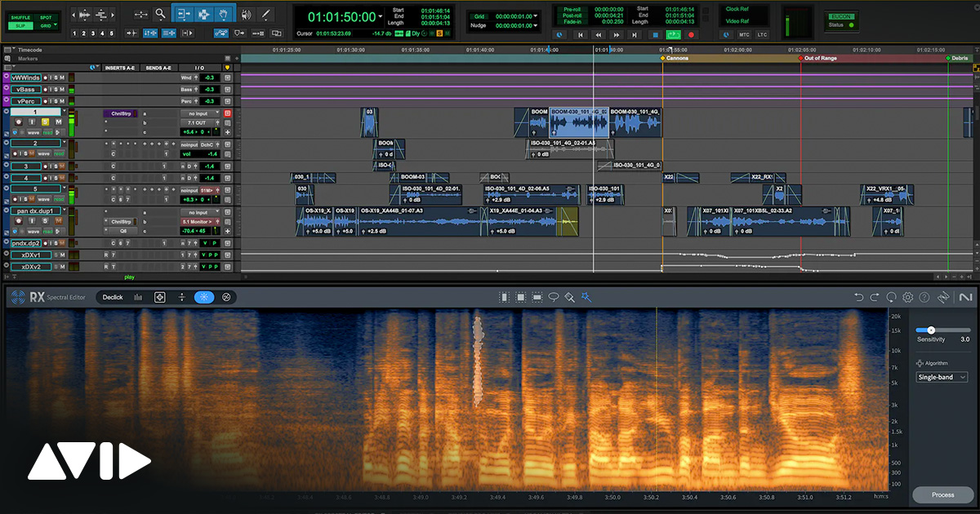Toggle the green Loop Playback button
Viewport: 980px width, 514px height.
click(674, 35)
